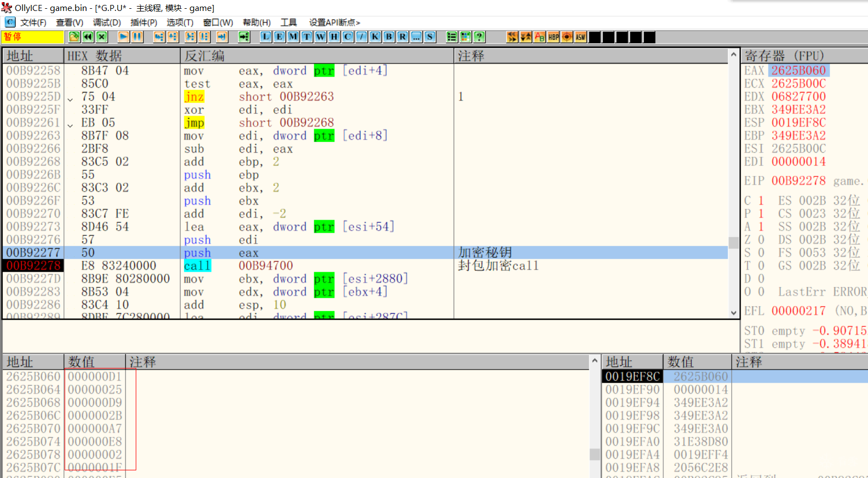The height and width of the screenshot is (478, 868).
Task: Open the 文件(F) menu
Action: pos(33,22)
